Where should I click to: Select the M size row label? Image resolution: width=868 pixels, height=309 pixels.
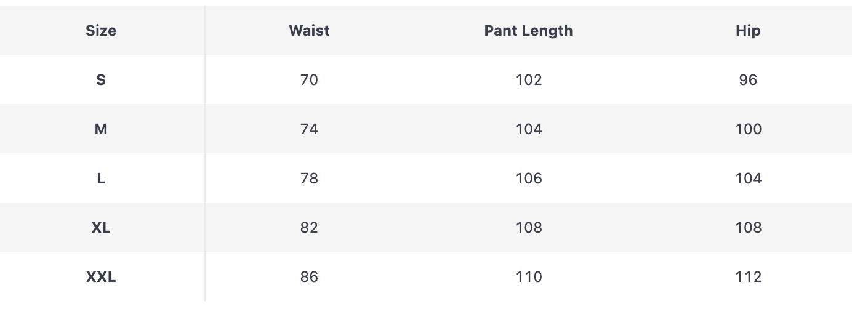click(101, 129)
